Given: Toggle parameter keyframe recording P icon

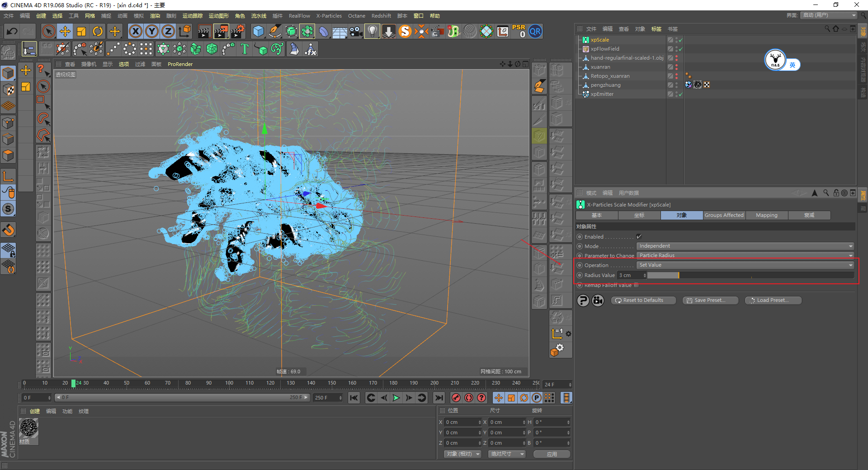Looking at the screenshot, I should coord(536,398).
